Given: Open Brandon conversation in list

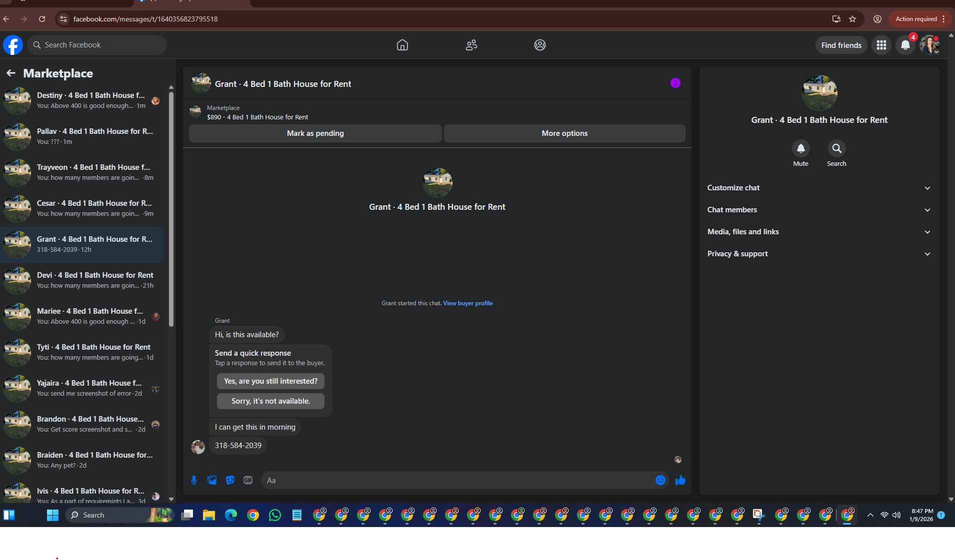Looking at the screenshot, I should 82,424.
